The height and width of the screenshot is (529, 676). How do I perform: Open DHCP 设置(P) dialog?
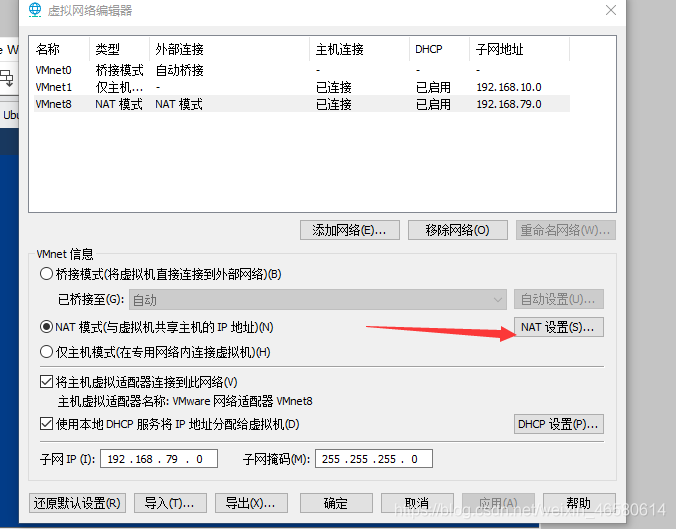click(558, 424)
